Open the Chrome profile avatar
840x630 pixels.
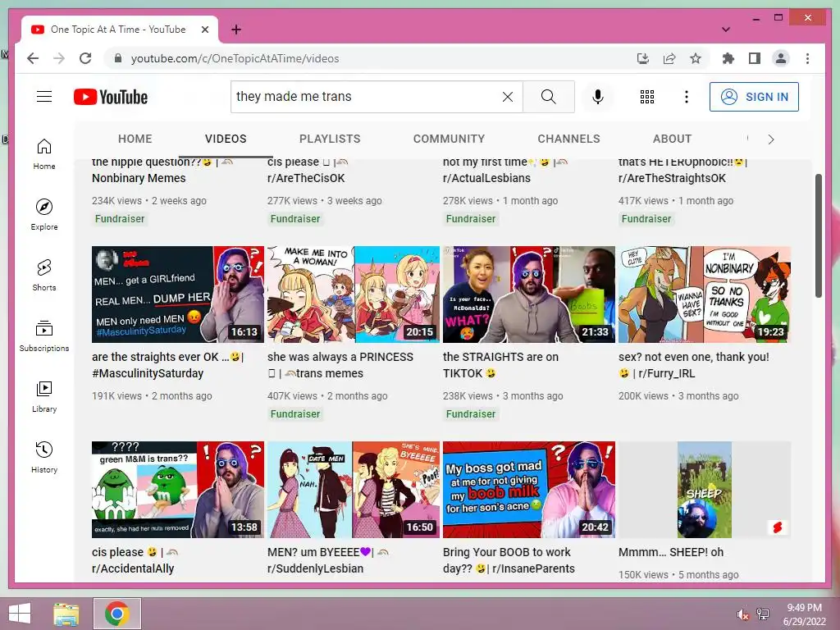coord(781,58)
